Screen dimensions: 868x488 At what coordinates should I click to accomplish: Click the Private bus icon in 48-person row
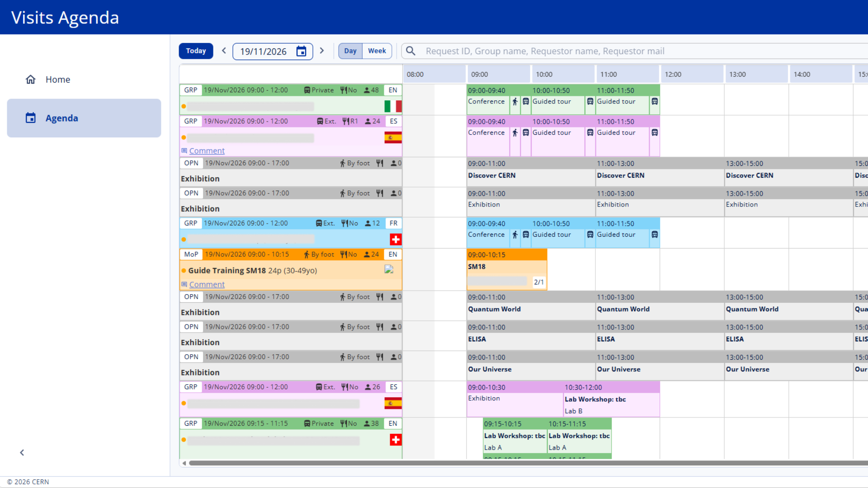[x=307, y=90]
